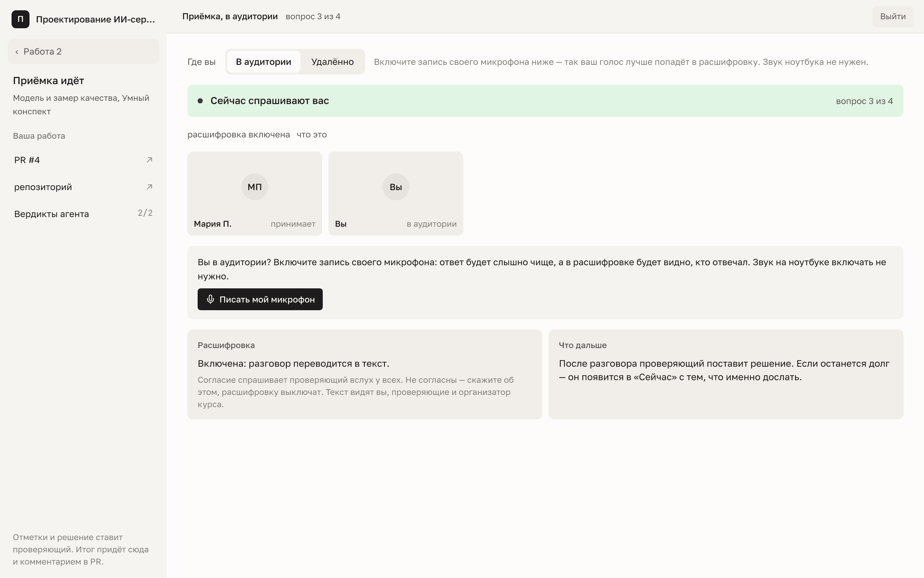
Task: Click the 'Мария П.' participant card name
Action: (213, 224)
